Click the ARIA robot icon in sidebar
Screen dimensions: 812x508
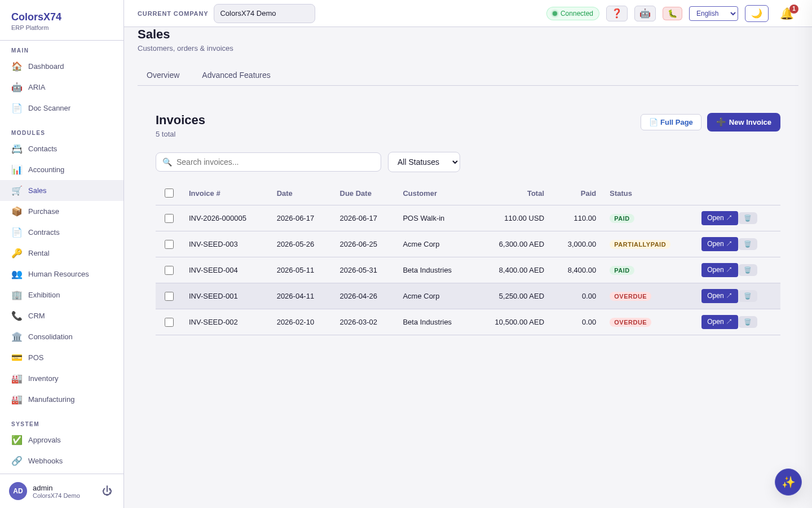click(x=17, y=87)
